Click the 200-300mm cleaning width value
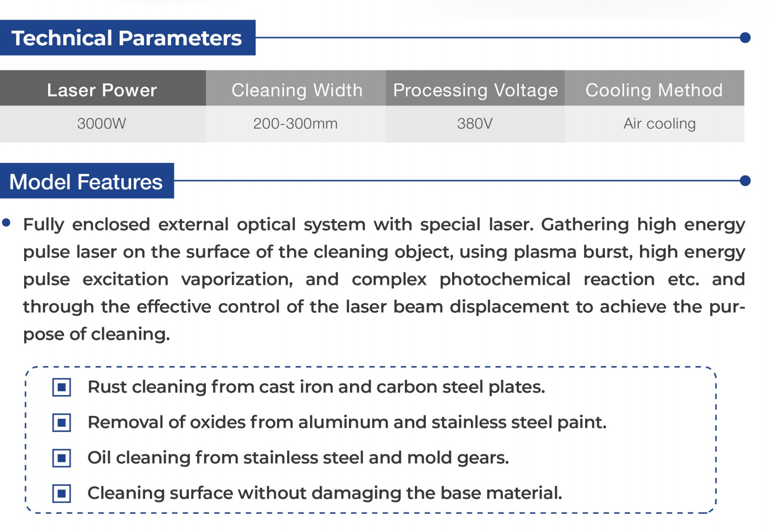The image size is (776, 532). tap(295, 124)
